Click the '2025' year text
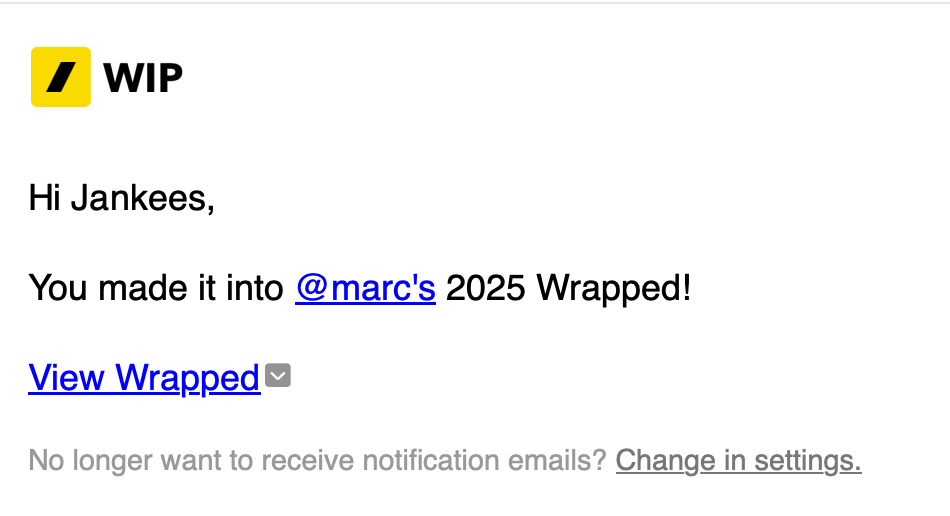Viewport: 950px width, 516px height. [x=485, y=288]
